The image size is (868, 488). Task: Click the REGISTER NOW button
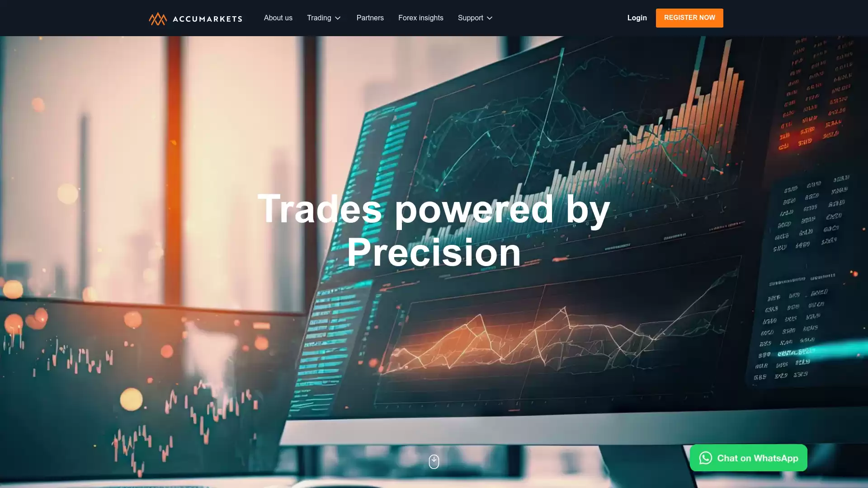[x=689, y=18]
